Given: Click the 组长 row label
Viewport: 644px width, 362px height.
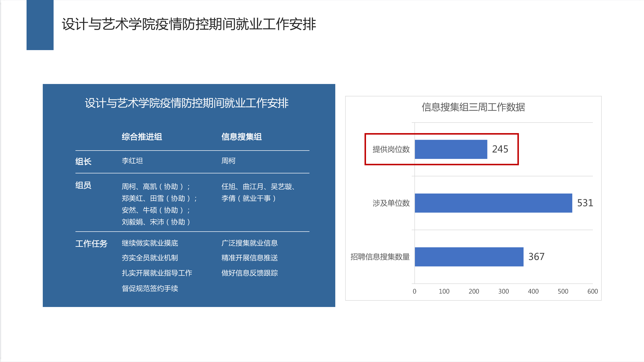Looking at the screenshot, I should 83,161.
